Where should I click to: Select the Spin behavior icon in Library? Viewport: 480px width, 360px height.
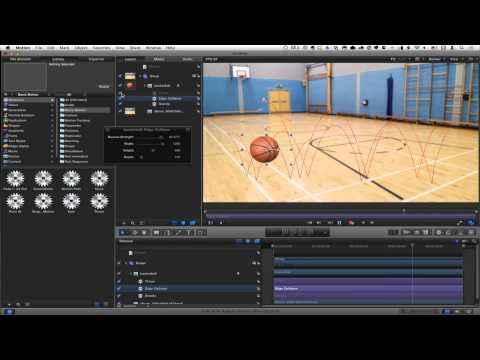(71, 201)
